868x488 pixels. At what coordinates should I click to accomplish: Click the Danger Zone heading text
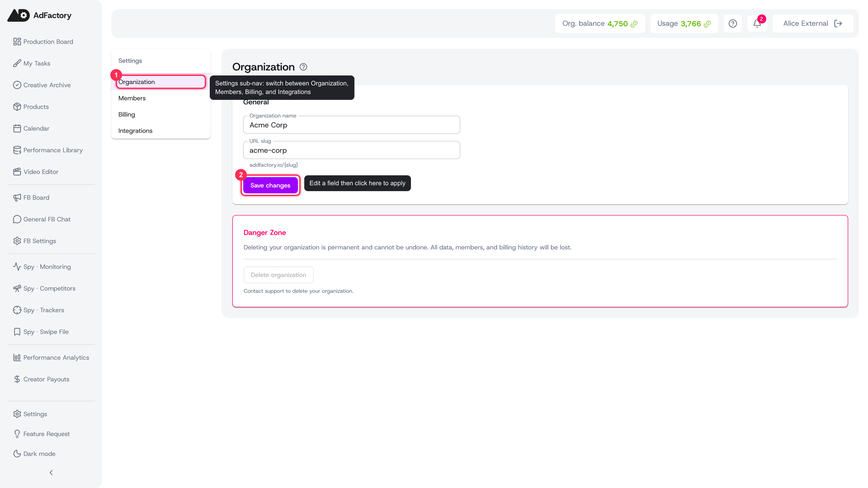coord(264,232)
